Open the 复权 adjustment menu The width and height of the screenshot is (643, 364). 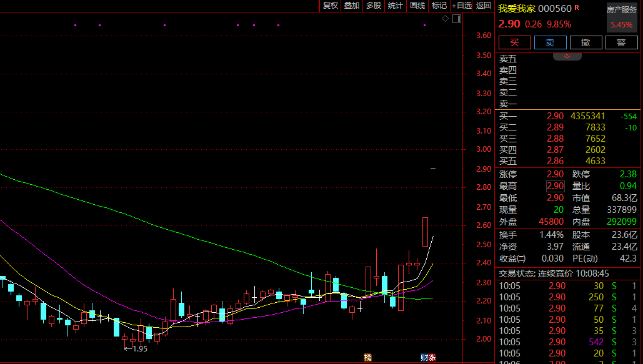point(330,6)
